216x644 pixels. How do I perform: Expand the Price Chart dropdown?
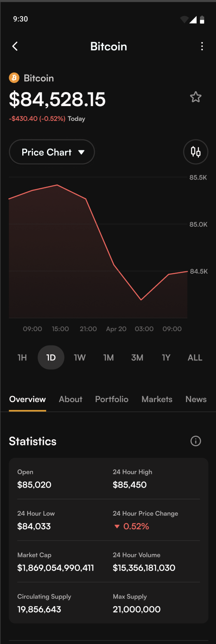coord(52,152)
